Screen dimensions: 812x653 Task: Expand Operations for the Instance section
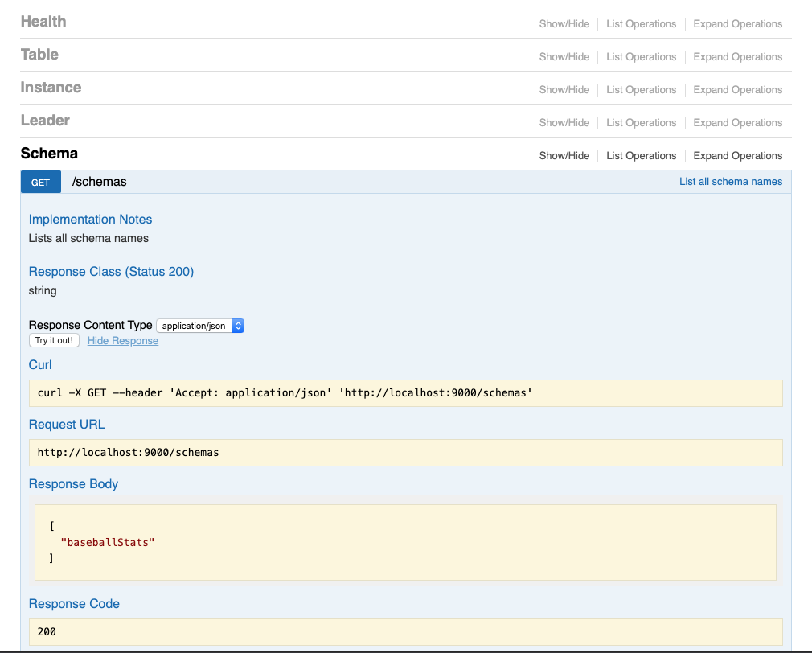[737, 90]
